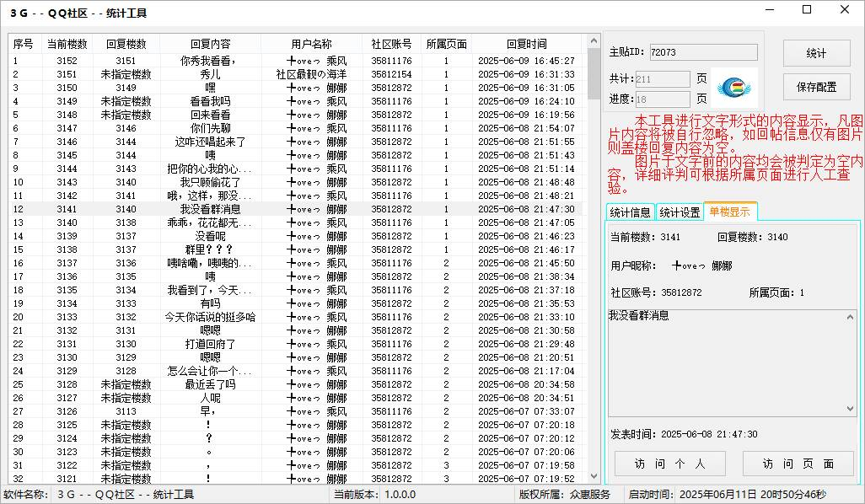Click the 访问个人 button
Screen dimensions: 865x504
[x=669, y=464]
